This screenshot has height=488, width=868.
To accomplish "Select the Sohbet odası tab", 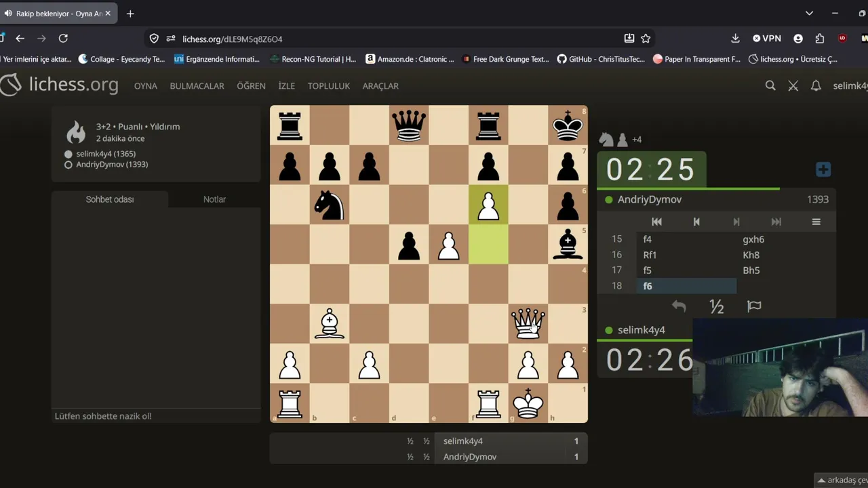I will pyautogui.click(x=110, y=199).
